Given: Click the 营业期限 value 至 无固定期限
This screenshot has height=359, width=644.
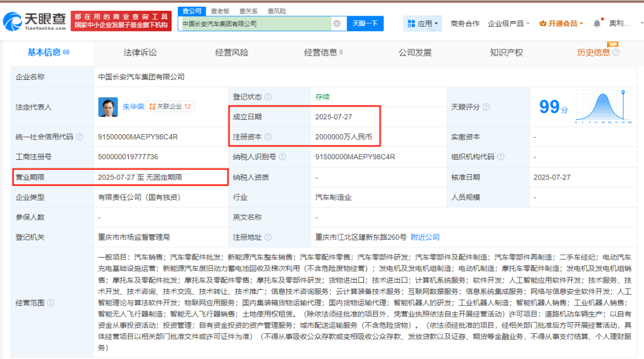Looking at the screenshot, I should click(x=140, y=178).
